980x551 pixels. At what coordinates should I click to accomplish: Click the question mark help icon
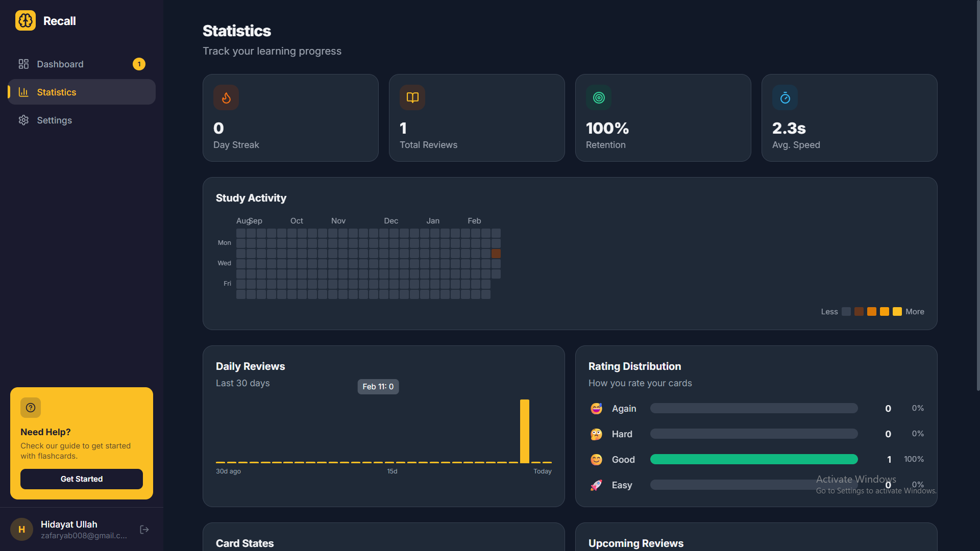(31, 408)
